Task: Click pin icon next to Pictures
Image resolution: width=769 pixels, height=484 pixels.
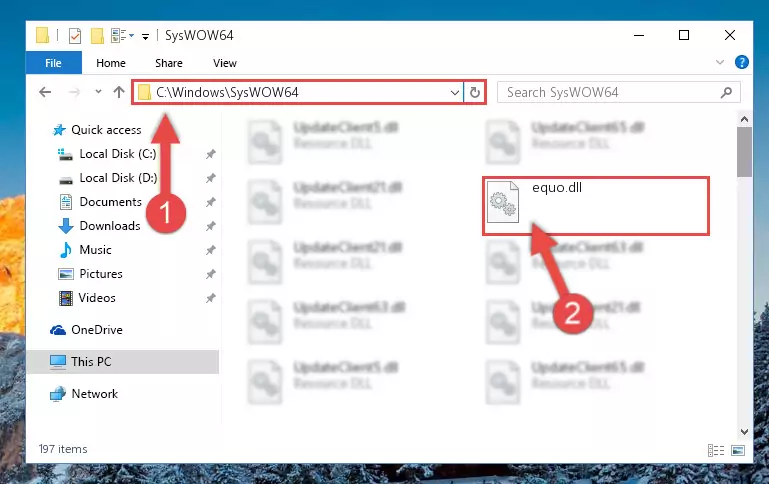Action: [x=210, y=274]
